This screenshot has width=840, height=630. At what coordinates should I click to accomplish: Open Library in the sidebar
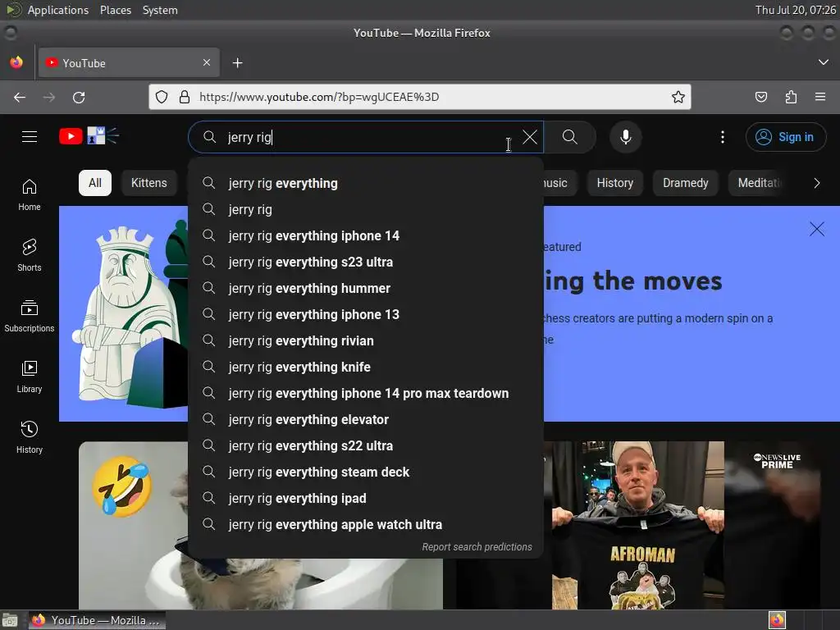click(x=30, y=377)
